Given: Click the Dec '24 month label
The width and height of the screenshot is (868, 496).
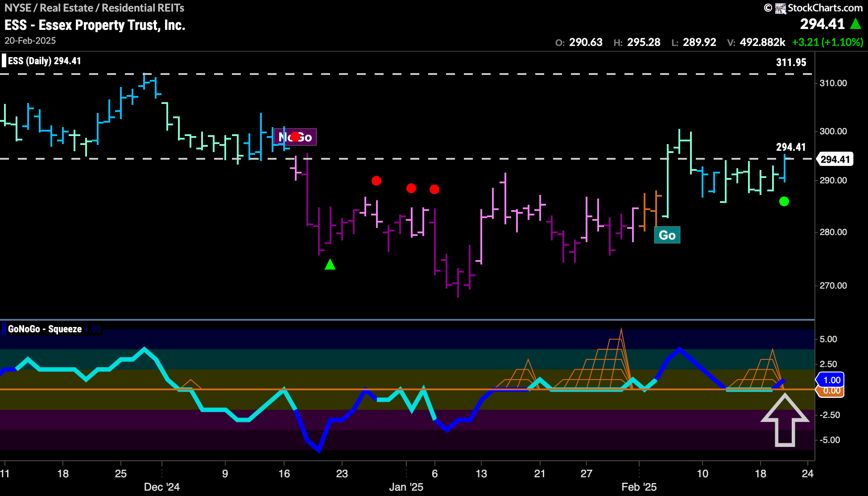Looking at the screenshot, I should (161, 487).
